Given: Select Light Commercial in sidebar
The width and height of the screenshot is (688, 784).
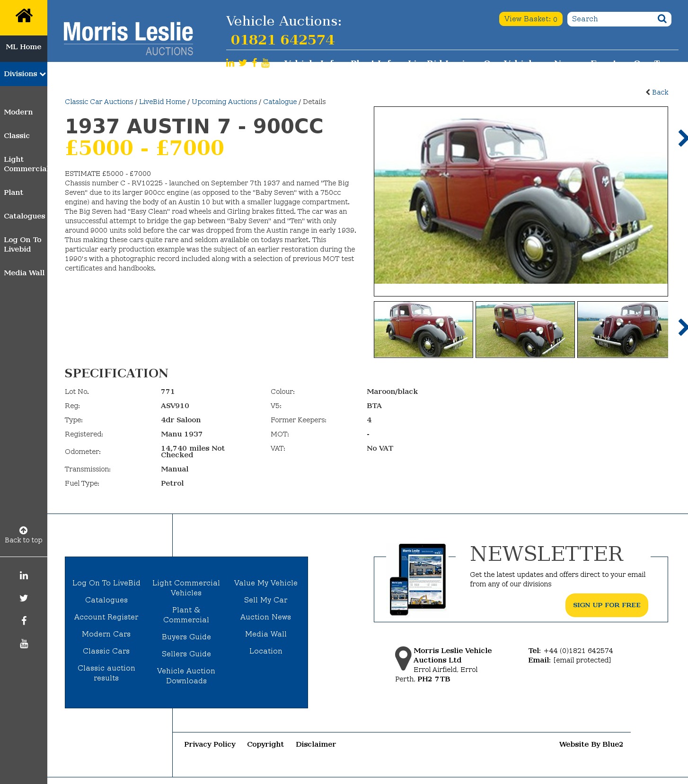Looking at the screenshot, I should 26,164.
